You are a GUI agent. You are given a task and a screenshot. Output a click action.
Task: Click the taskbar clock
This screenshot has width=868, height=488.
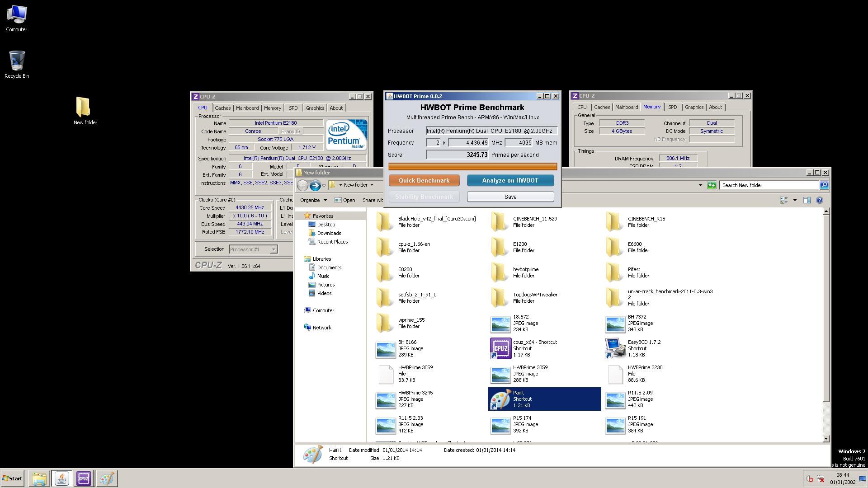click(842, 479)
